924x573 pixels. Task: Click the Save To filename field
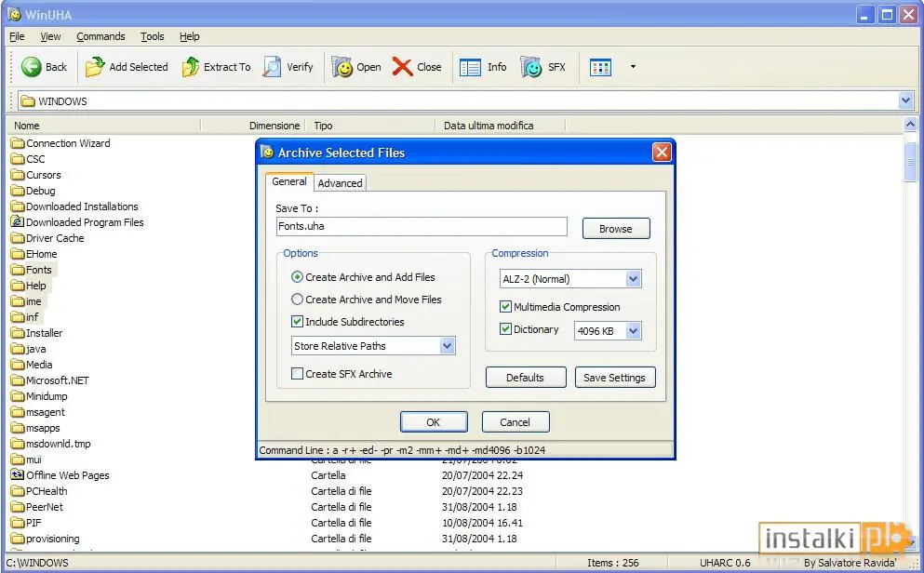pos(422,226)
